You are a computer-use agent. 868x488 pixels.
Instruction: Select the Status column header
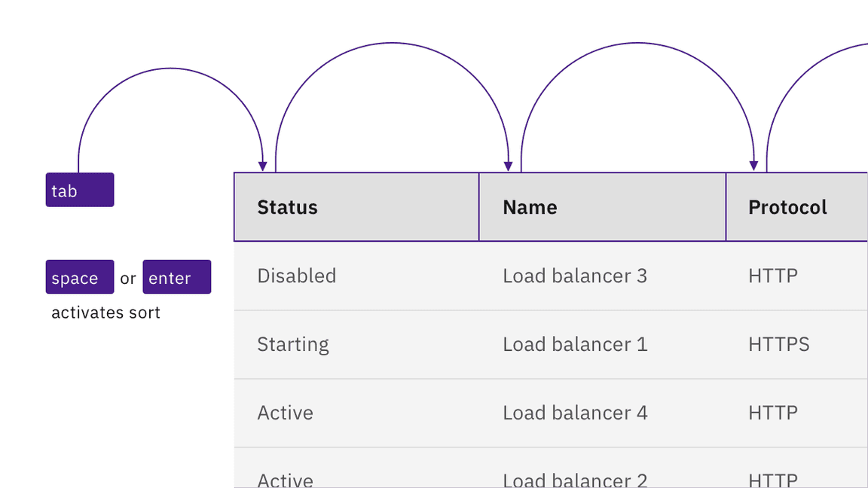[287, 206]
